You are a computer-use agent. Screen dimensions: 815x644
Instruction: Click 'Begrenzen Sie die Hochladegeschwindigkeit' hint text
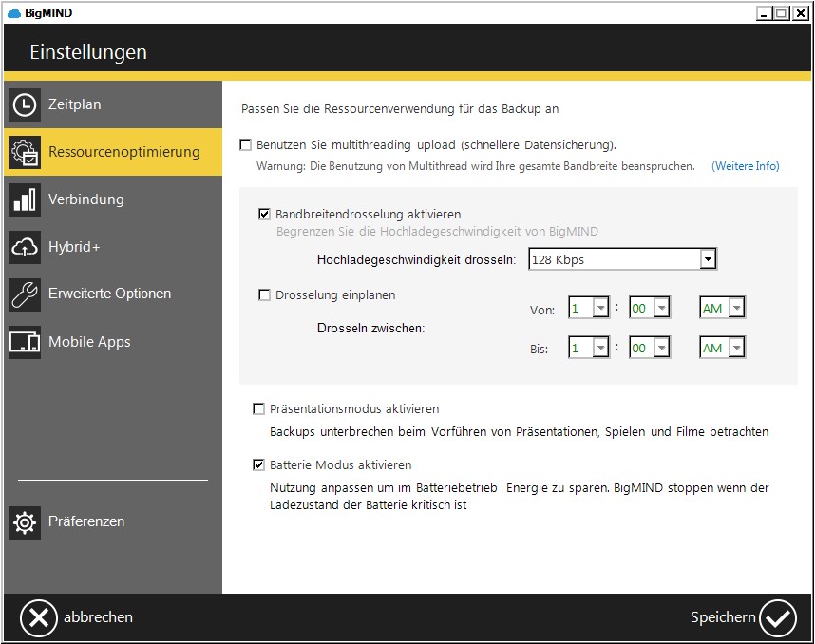(437, 232)
